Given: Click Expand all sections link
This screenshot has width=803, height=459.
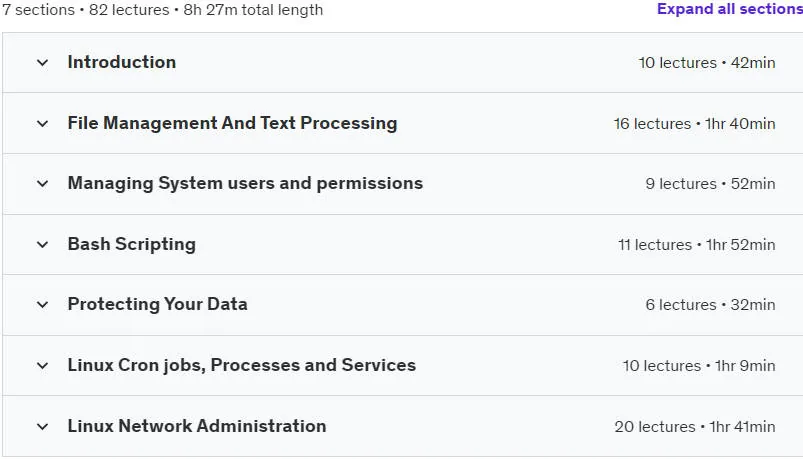Looking at the screenshot, I should pos(730,9).
